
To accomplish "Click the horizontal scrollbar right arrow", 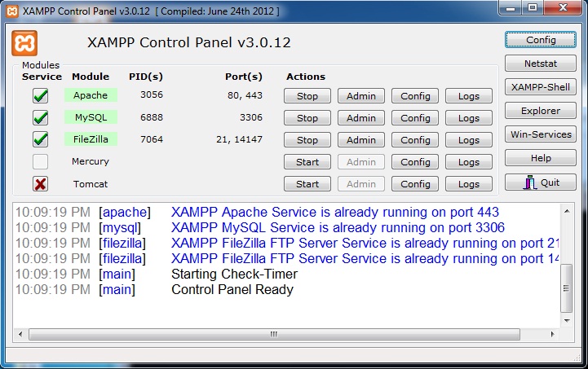I will pos(552,334).
